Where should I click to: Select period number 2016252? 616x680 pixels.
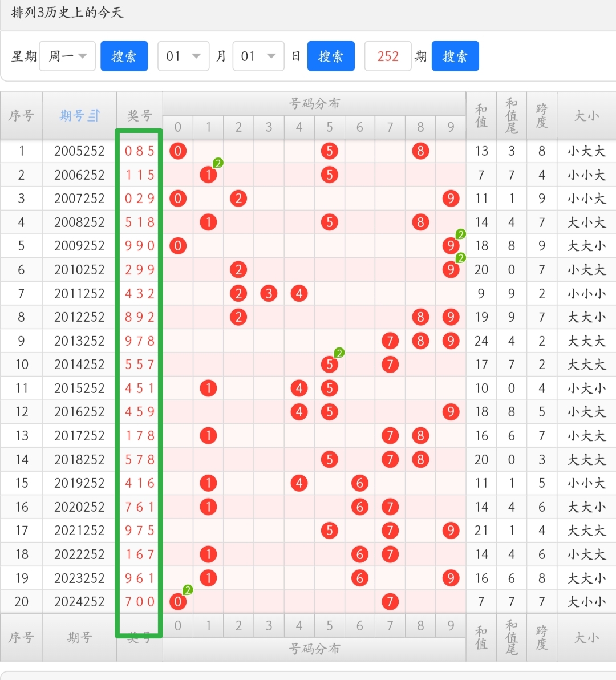[x=79, y=411]
